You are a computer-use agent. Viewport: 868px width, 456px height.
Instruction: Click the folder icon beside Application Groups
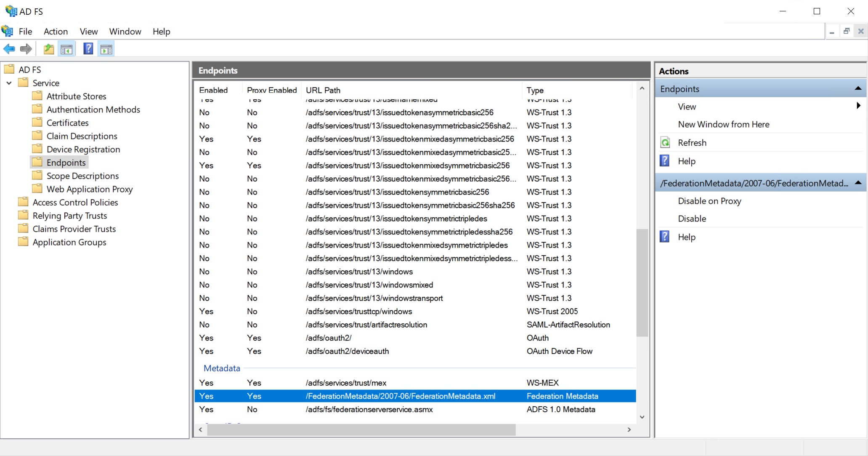tap(23, 242)
